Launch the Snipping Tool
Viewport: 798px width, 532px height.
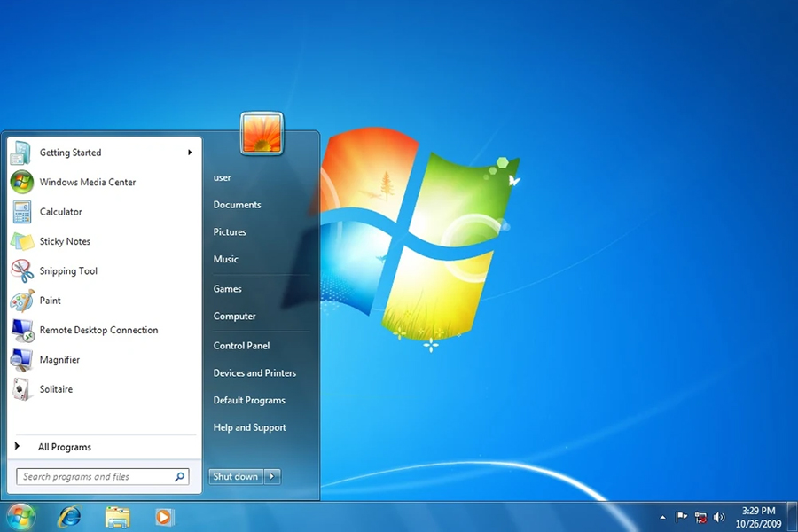click(x=70, y=270)
